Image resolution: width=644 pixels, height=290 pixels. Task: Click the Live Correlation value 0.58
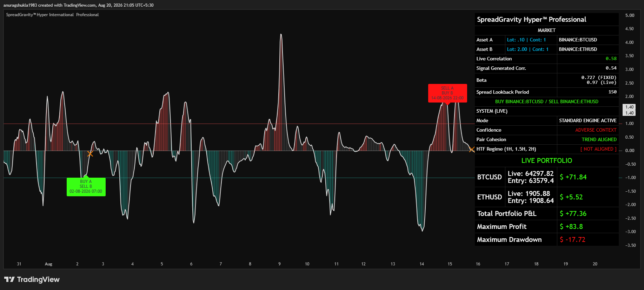point(611,59)
